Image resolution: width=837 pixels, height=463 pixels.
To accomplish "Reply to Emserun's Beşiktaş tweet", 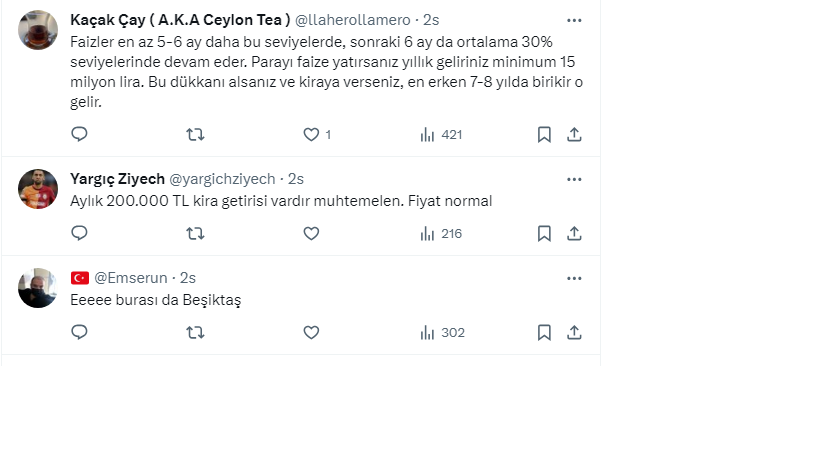I will coord(80,332).
